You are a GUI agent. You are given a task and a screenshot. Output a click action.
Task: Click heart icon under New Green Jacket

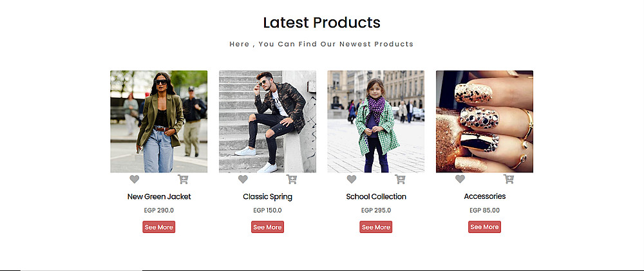click(134, 180)
